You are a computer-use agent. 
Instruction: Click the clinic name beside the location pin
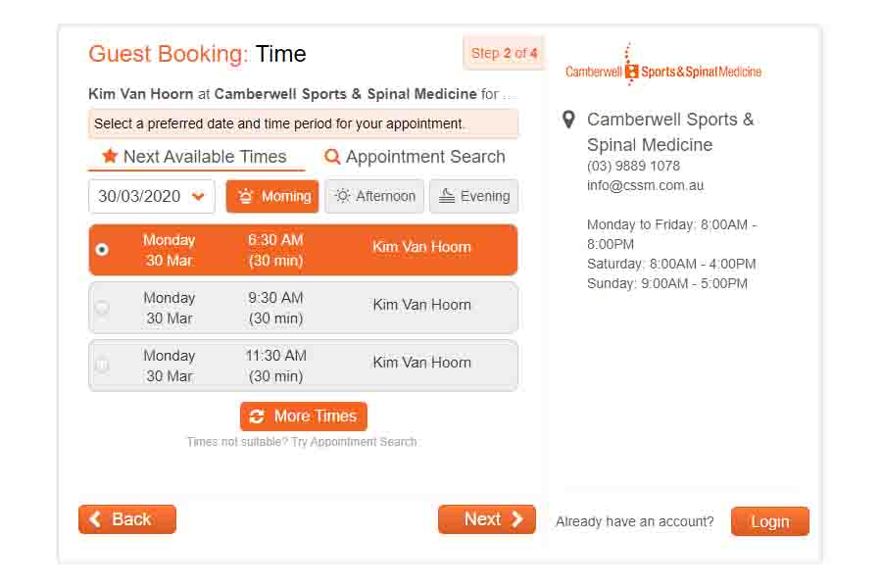(x=670, y=132)
